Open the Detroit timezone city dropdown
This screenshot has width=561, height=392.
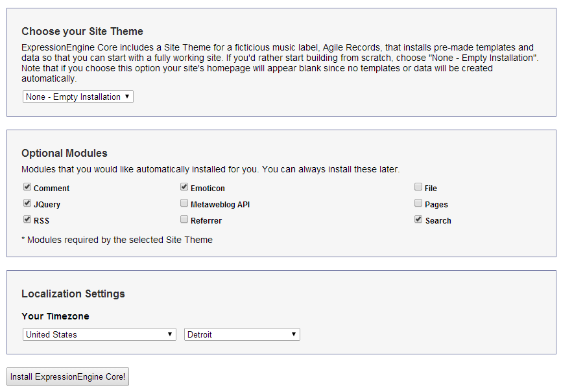tap(242, 334)
